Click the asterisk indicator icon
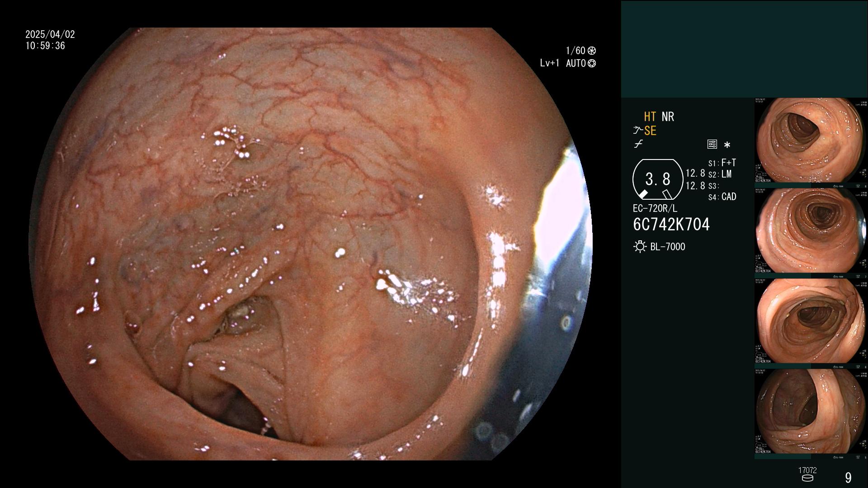 click(727, 145)
